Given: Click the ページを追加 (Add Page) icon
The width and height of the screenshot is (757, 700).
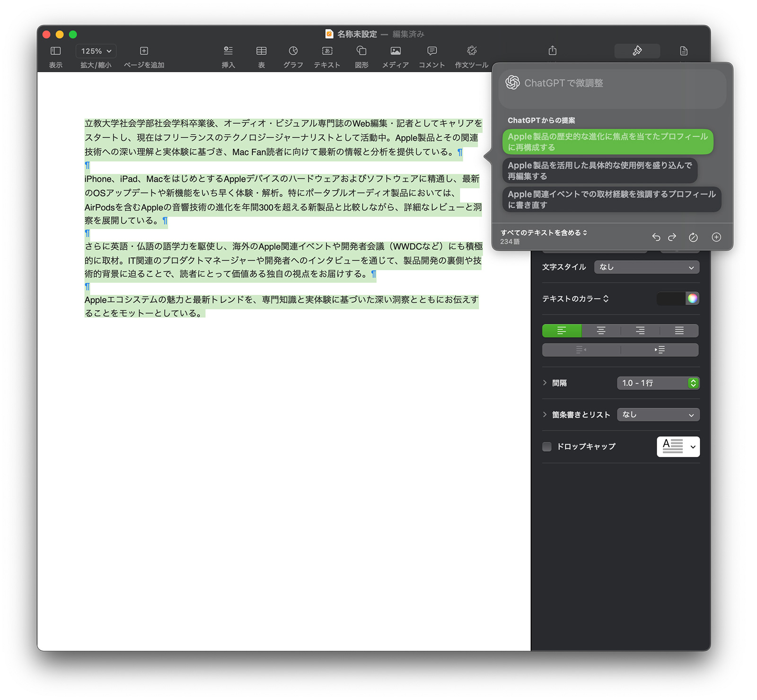Looking at the screenshot, I should coord(144,51).
